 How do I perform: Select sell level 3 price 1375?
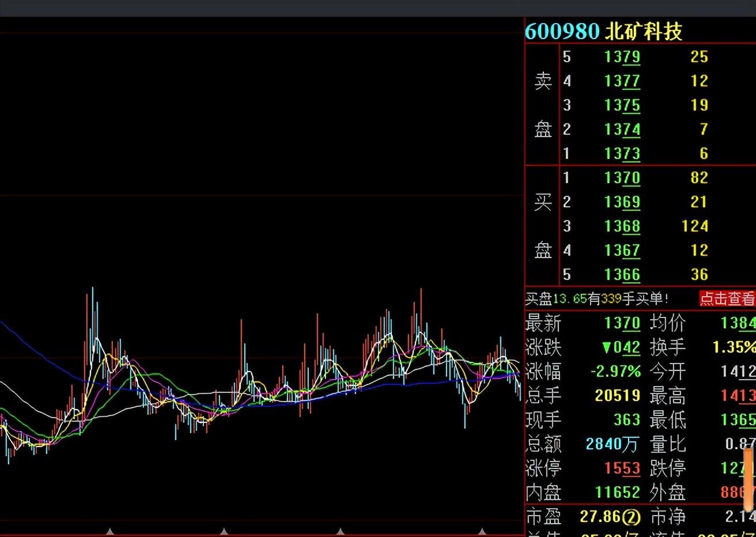pos(622,105)
